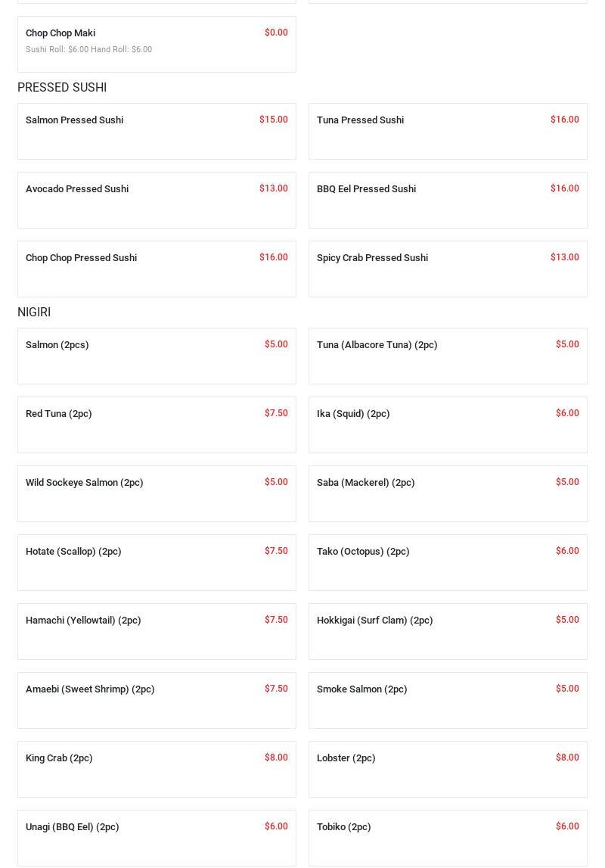This screenshot has height=868, width=605.
Task: Open Hamachi (Yellowtail) item
Action: click(83, 621)
